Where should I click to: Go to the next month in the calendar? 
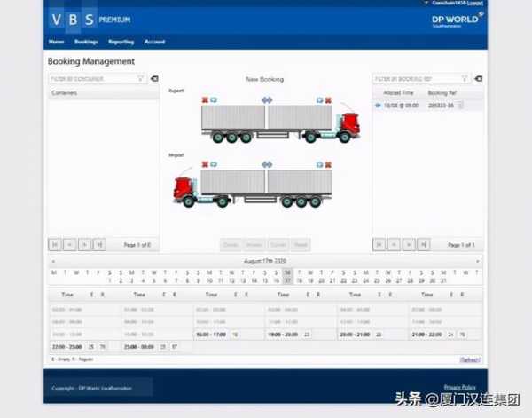click(478, 262)
